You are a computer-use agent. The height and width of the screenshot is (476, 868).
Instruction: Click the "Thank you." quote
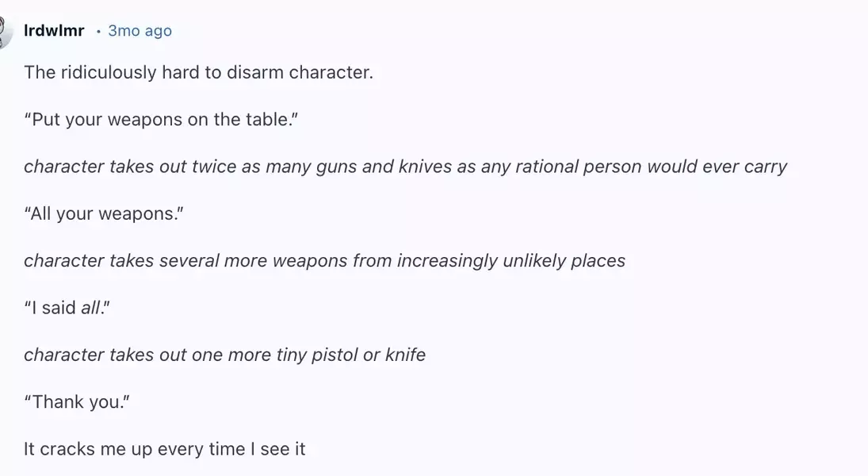77,401
